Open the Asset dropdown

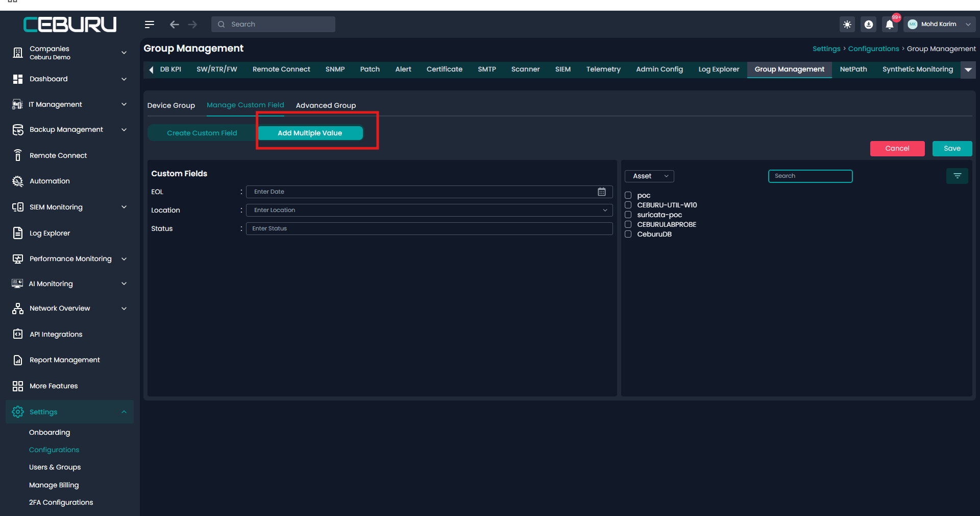pos(649,176)
